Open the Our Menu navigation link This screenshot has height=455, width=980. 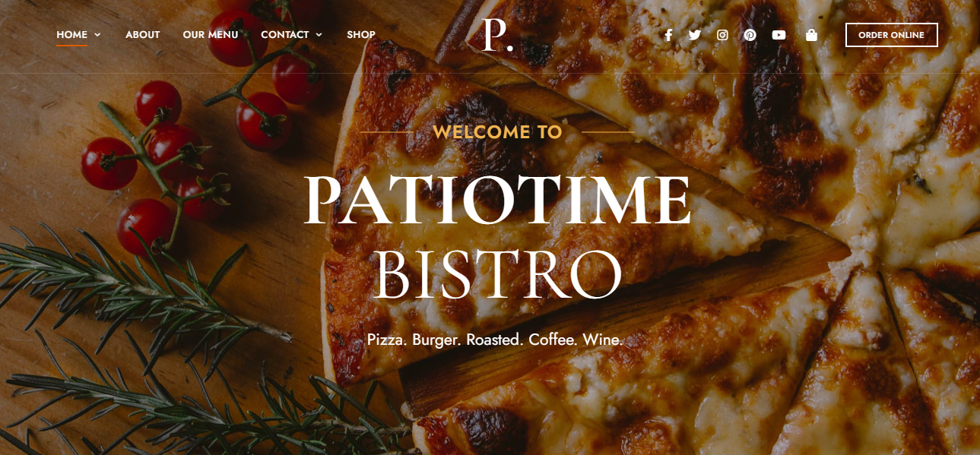coord(211,35)
